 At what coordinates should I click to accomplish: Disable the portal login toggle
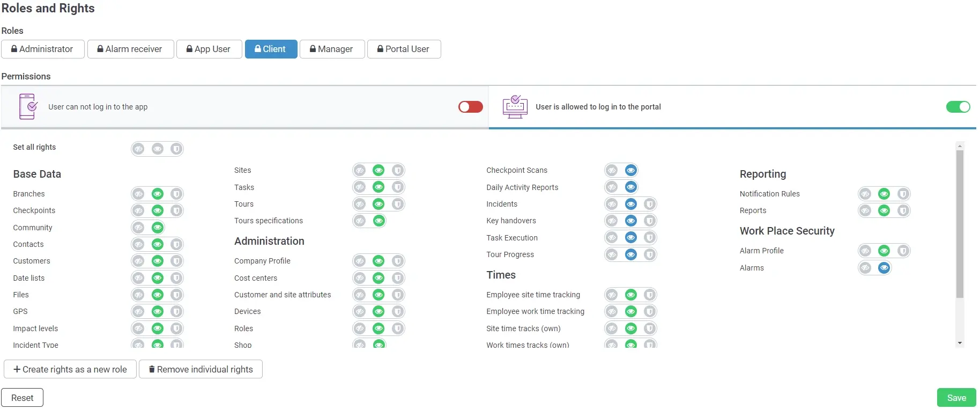[x=957, y=107]
